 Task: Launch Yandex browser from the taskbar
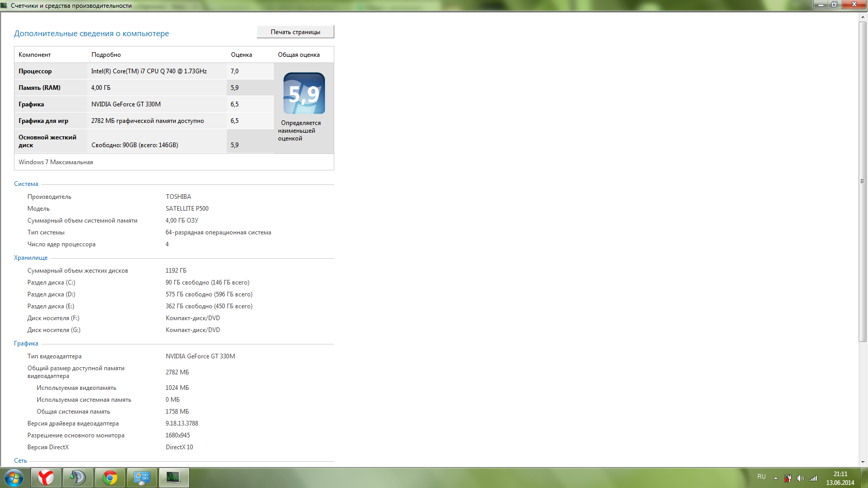pyautogui.click(x=46, y=478)
